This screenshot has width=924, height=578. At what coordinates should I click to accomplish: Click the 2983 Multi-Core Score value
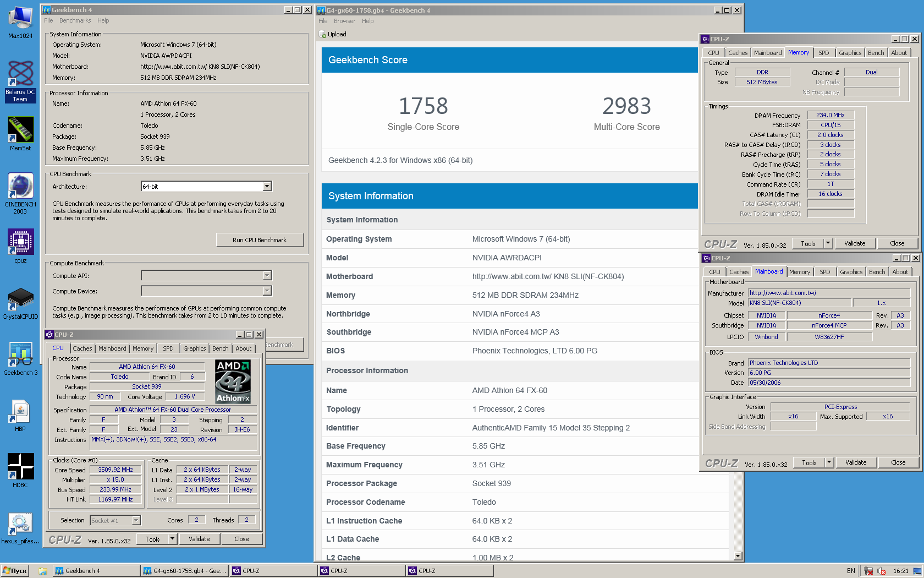click(626, 106)
